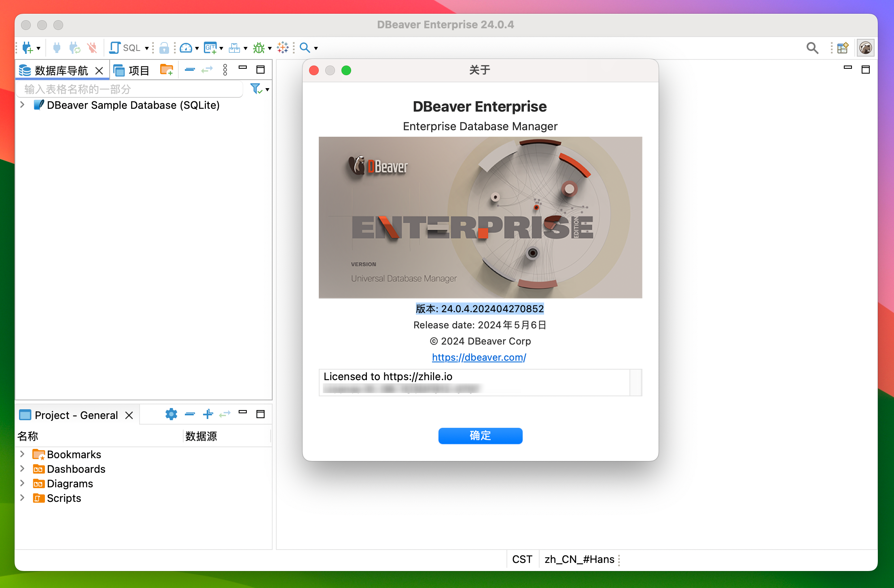
Task: Expand the Bookmarks section in project
Action: coord(23,453)
